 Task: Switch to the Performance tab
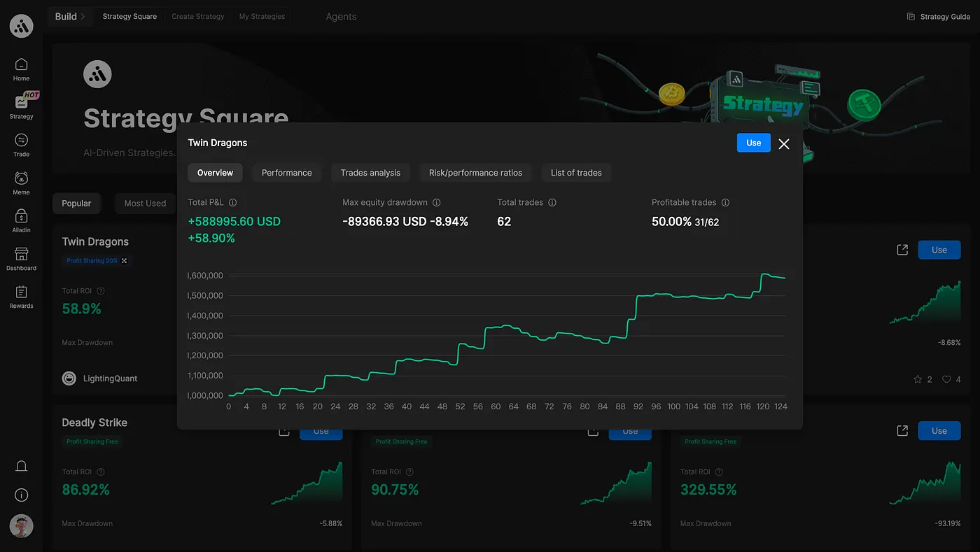click(x=287, y=173)
